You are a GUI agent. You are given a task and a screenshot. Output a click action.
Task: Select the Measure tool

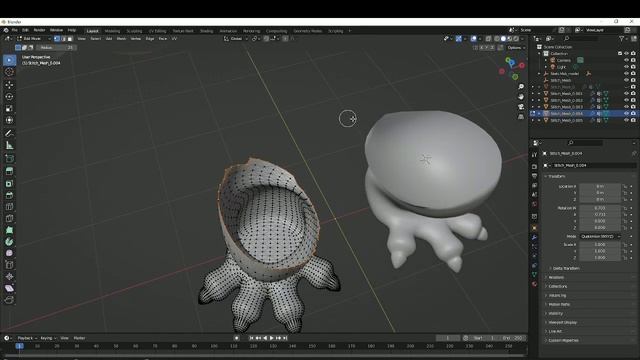pyautogui.click(x=9, y=145)
